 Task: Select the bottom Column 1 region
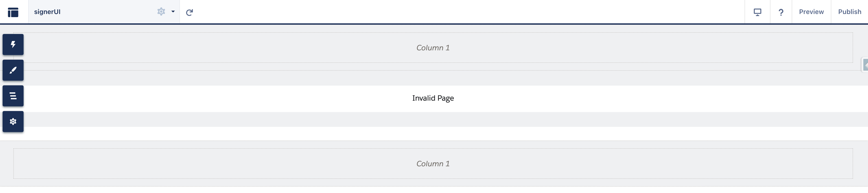point(433,163)
